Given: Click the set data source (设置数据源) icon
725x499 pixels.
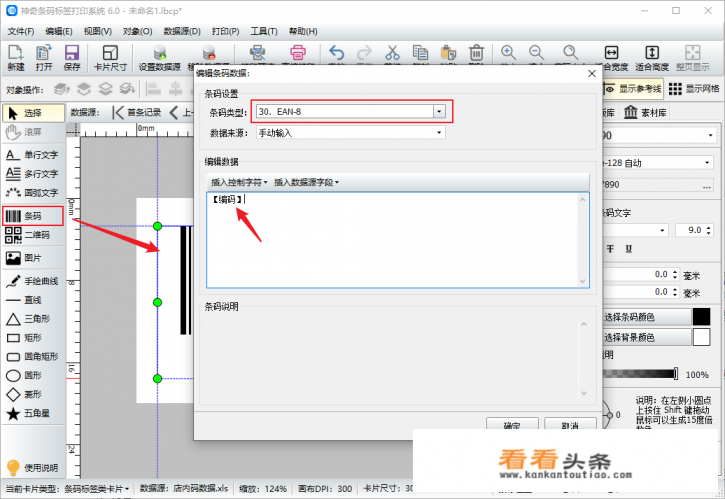Looking at the screenshot, I should coord(160,58).
